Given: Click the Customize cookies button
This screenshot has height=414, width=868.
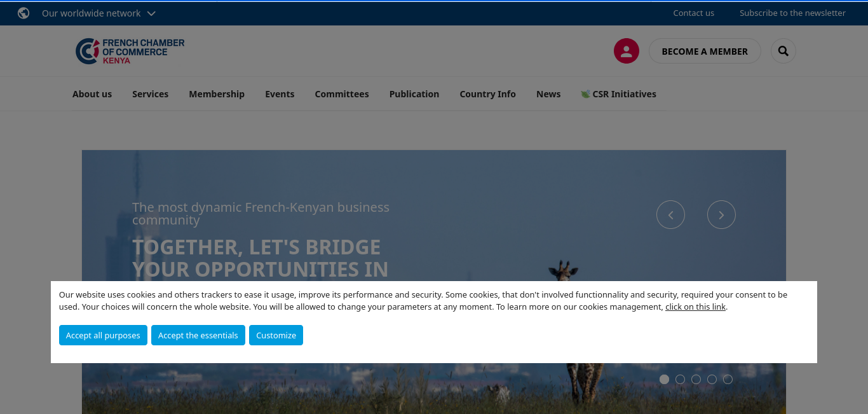Looking at the screenshot, I should [276, 335].
